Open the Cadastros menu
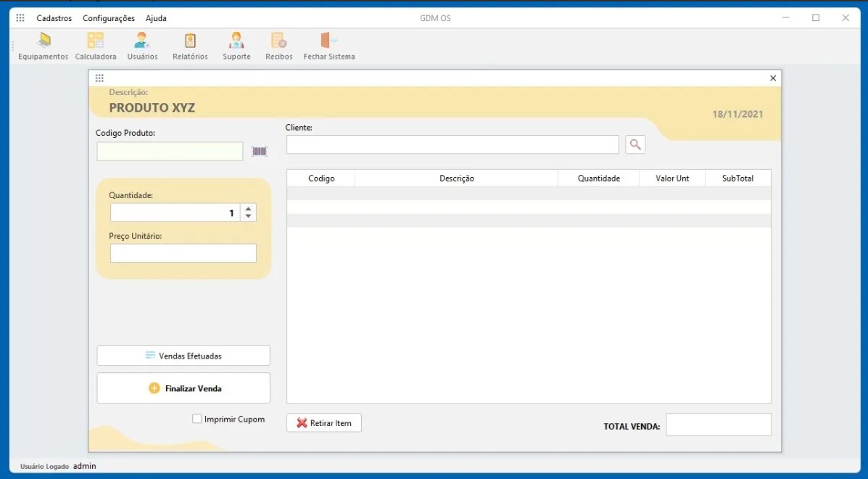 pyautogui.click(x=54, y=17)
